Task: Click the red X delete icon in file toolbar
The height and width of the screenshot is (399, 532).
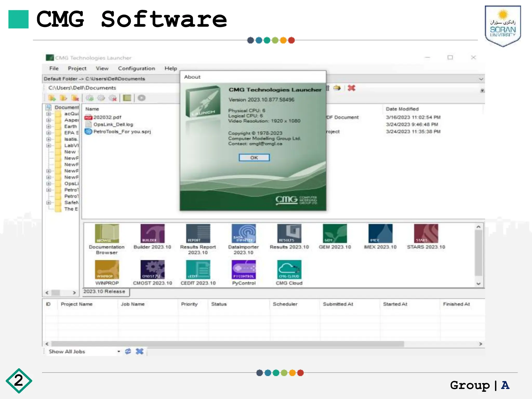Action: pos(351,88)
